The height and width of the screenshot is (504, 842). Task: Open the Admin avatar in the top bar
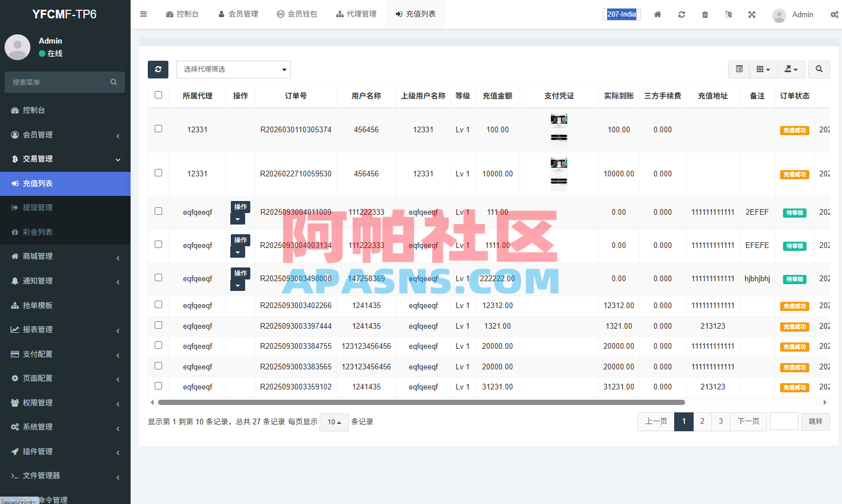(x=779, y=15)
